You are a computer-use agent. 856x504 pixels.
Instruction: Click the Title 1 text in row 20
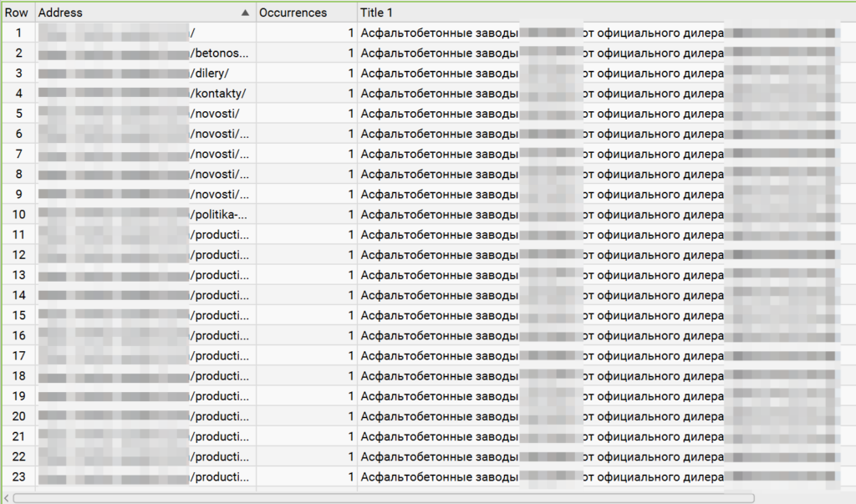coord(439,416)
